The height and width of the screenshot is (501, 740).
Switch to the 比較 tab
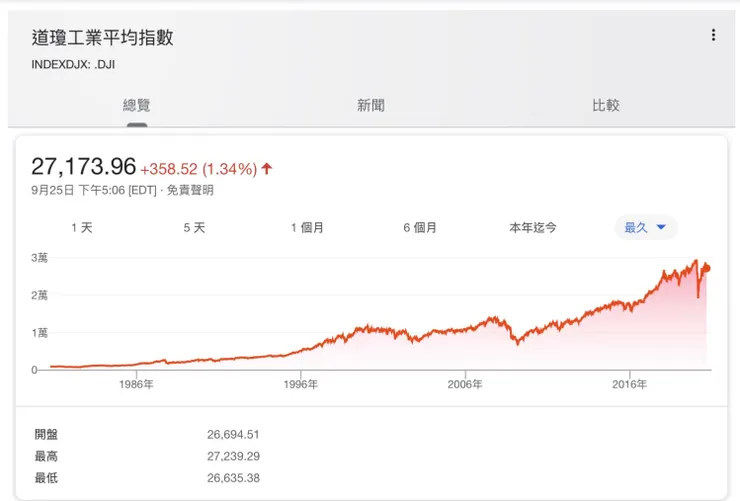pyautogui.click(x=605, y=105)
